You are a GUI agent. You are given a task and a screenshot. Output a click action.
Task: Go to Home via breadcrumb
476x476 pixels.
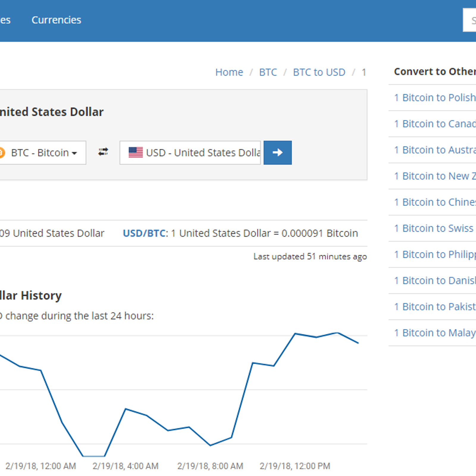pyautogui.click(x=229, y=72)
